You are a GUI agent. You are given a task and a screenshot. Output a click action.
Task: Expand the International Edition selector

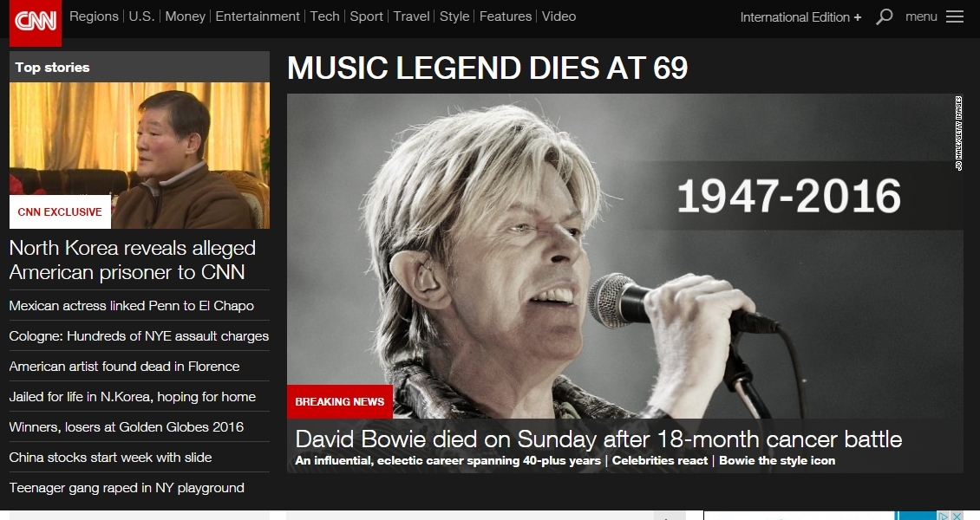[800, 17]
